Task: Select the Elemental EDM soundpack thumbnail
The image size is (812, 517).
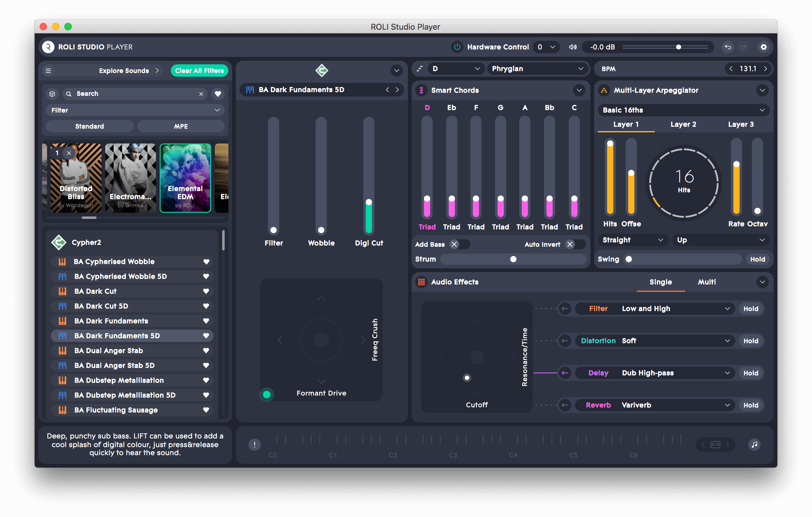Action: click(185, 178)
